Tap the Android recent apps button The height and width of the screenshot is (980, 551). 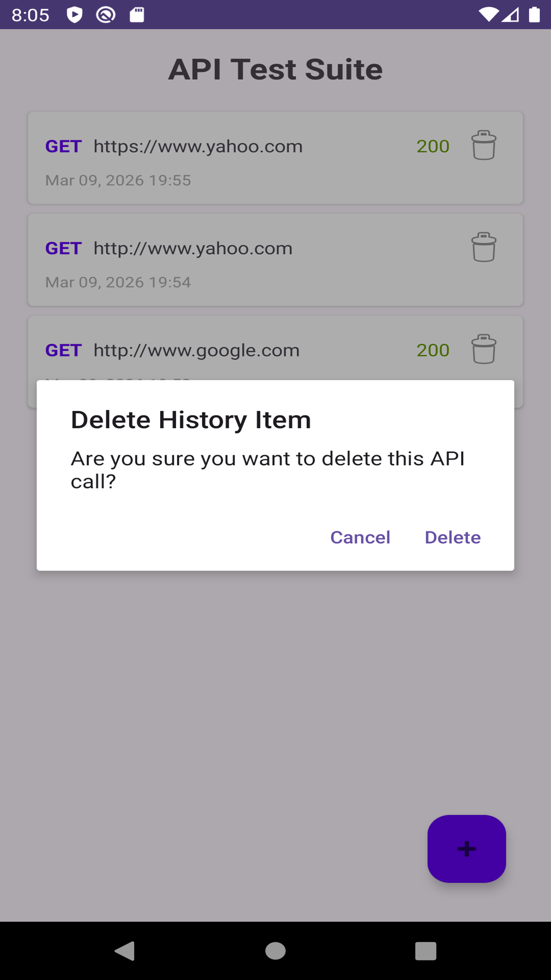pos(425,951)
